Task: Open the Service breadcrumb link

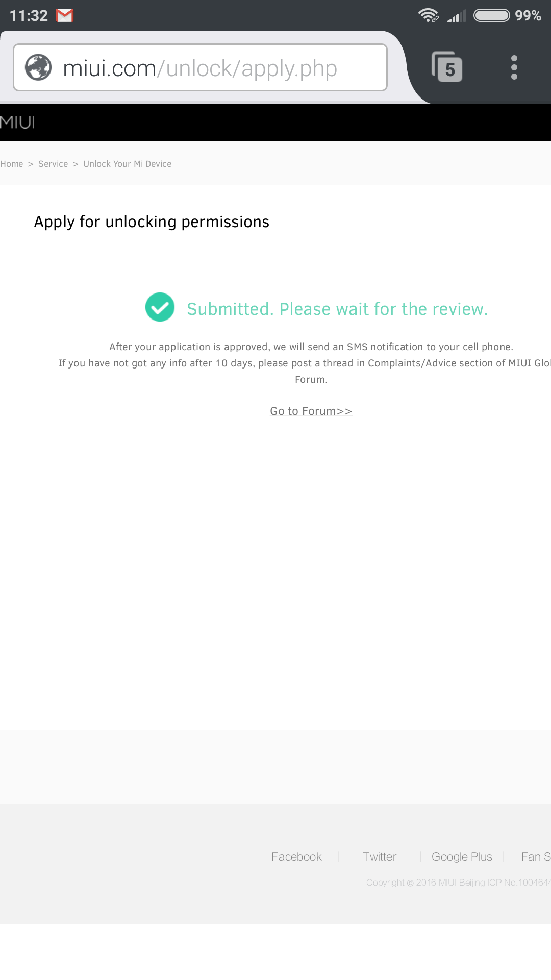Action: coord(53,164)
